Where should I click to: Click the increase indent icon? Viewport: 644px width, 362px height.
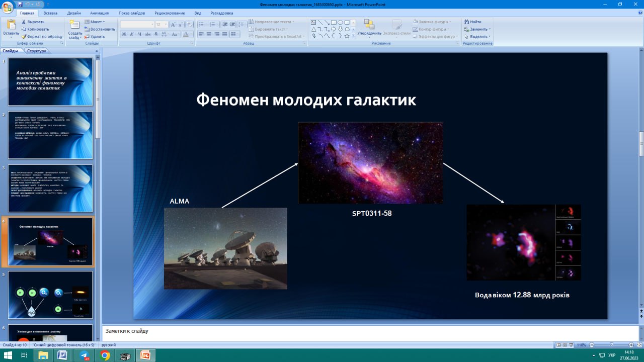pyautogui.click(x=232, y=24)
